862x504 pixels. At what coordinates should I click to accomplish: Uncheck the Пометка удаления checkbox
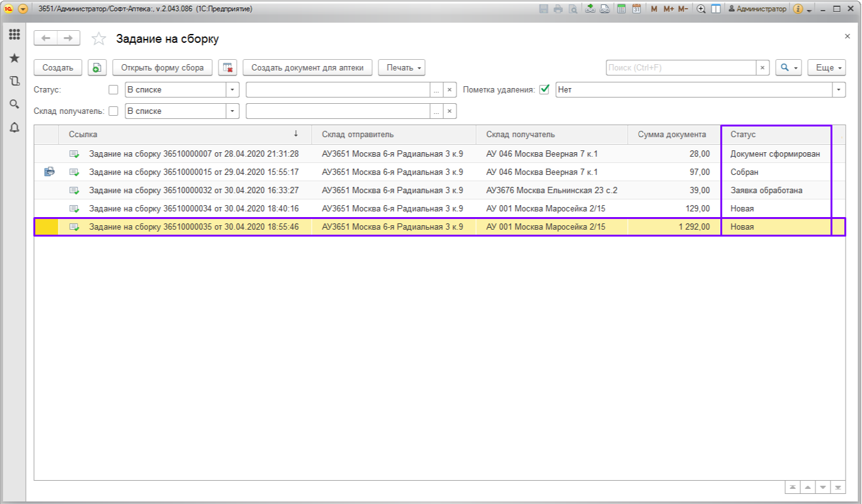(545, 89)
